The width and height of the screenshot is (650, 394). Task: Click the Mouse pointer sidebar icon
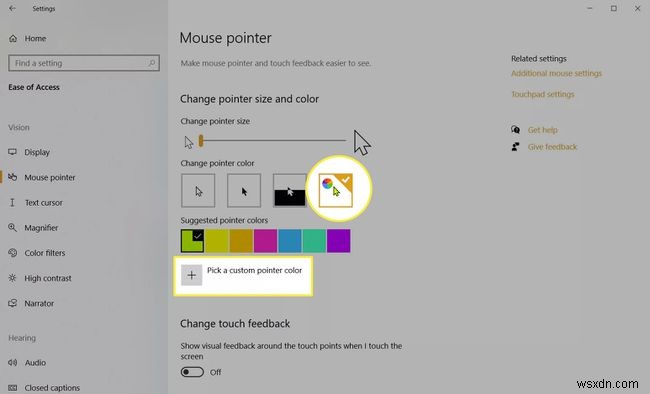pos(12,177)
